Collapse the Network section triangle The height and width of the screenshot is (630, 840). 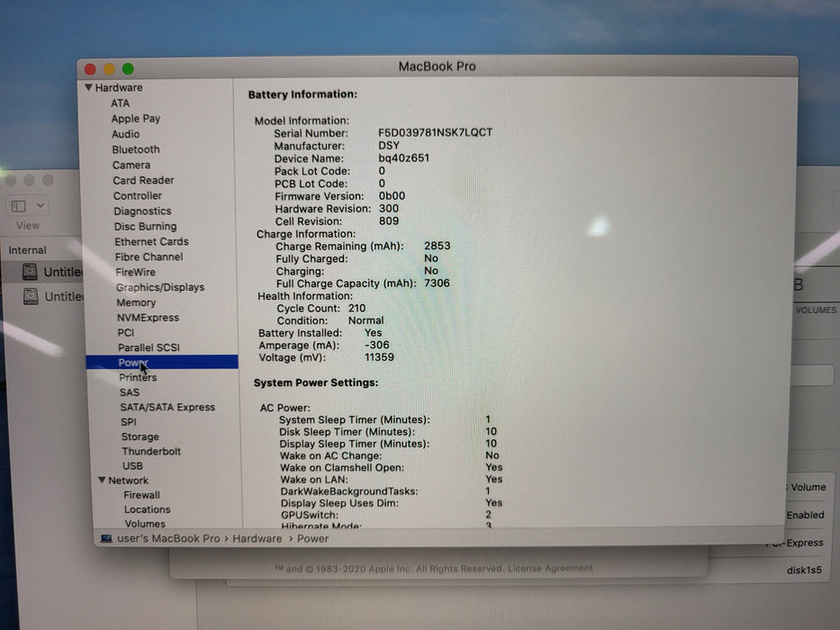(x=102, y=480)
